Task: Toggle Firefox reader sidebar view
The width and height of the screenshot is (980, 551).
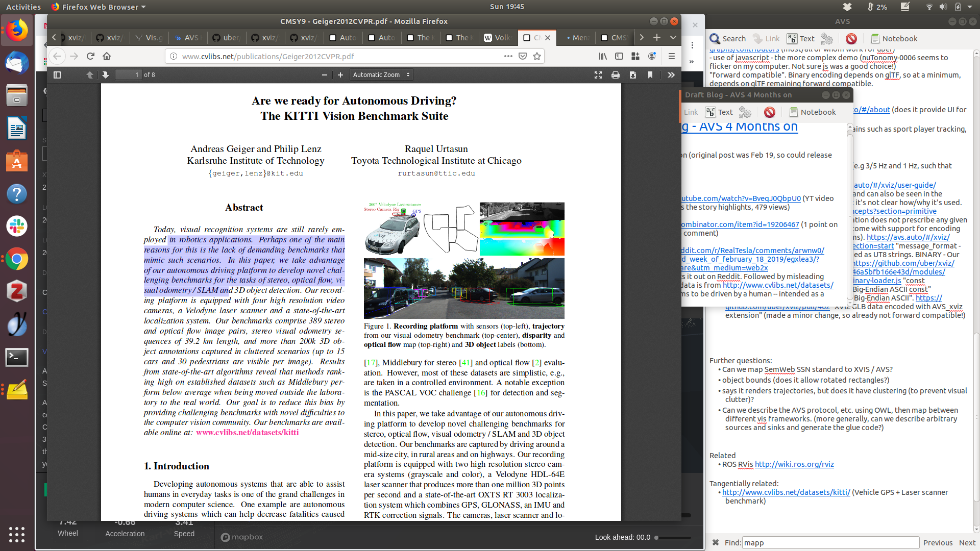Action: [x=619, y=56]
